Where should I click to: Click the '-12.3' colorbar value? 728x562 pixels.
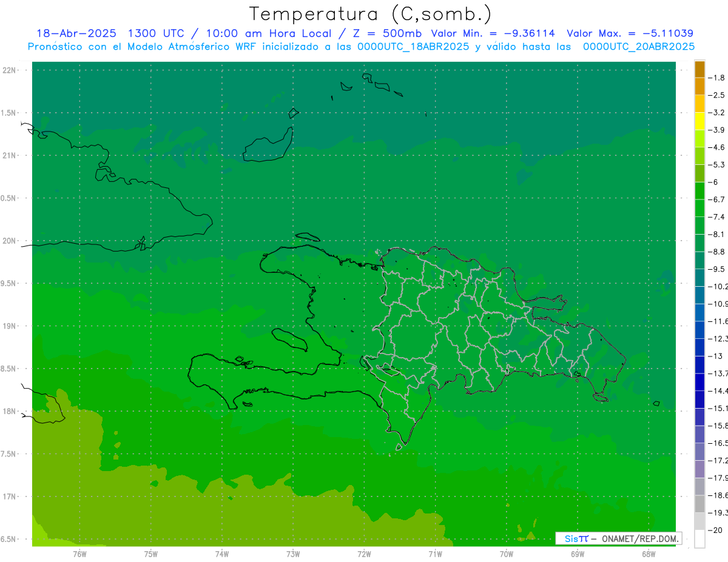pyautogui.click(x=719, y=338)
